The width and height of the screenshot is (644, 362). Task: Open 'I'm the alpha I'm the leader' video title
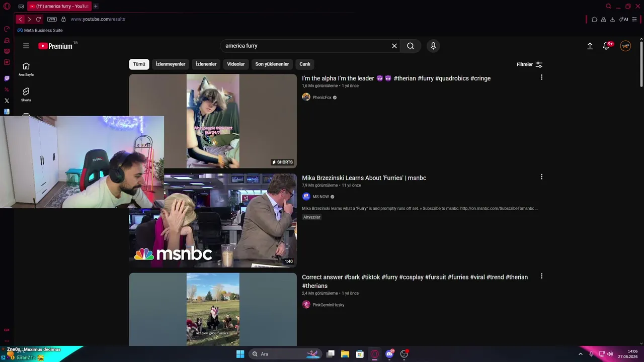(x=396, y=78)
